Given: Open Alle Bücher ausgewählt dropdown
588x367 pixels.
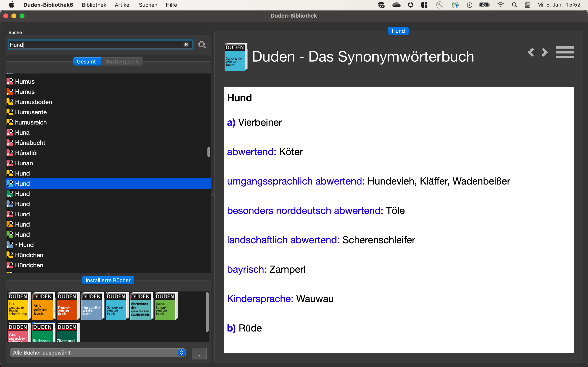Looking at the screenshot, I should (x=98, y=353).
